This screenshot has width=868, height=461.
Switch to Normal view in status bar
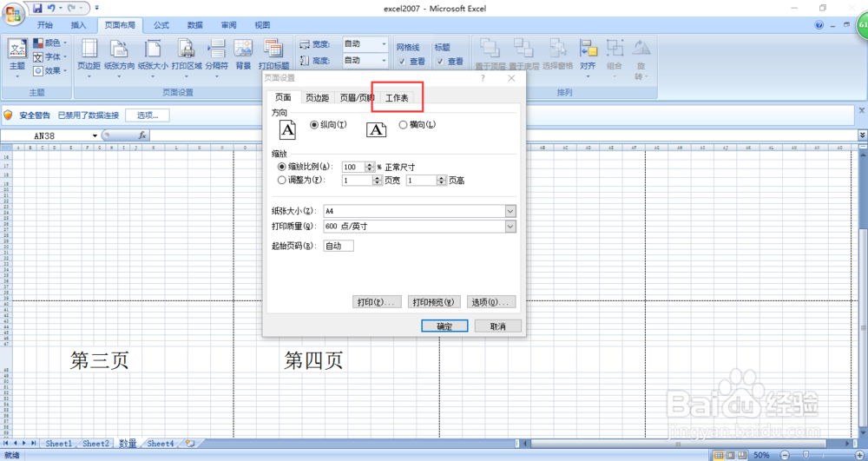[719, 455]
